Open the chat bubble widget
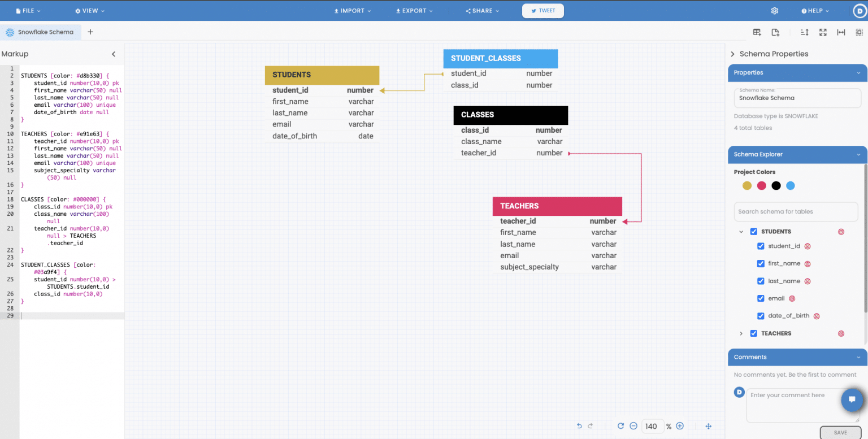Screen dimensions: 868x439 (852, 400)
